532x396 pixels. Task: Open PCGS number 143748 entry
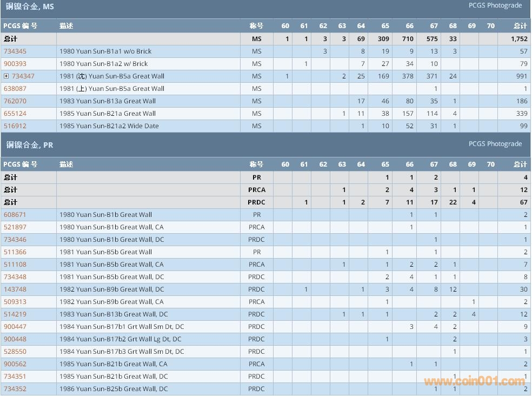coord(15,289)
